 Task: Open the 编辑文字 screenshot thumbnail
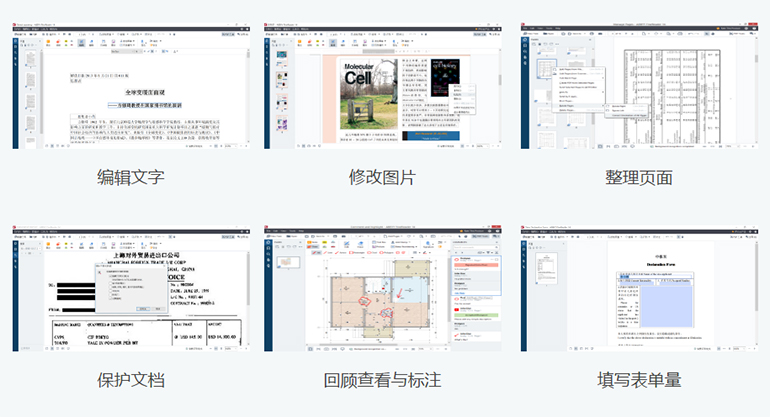pos(131,85)
